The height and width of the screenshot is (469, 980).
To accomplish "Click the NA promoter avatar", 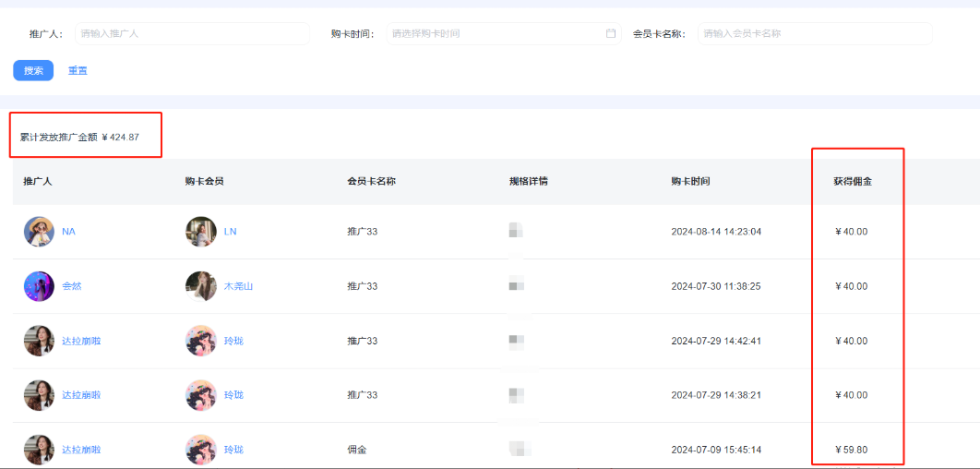I will click(39, 232).
